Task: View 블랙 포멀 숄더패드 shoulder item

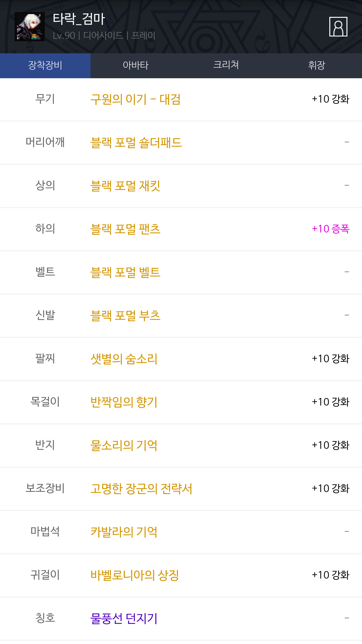Action: click(136, 143)
